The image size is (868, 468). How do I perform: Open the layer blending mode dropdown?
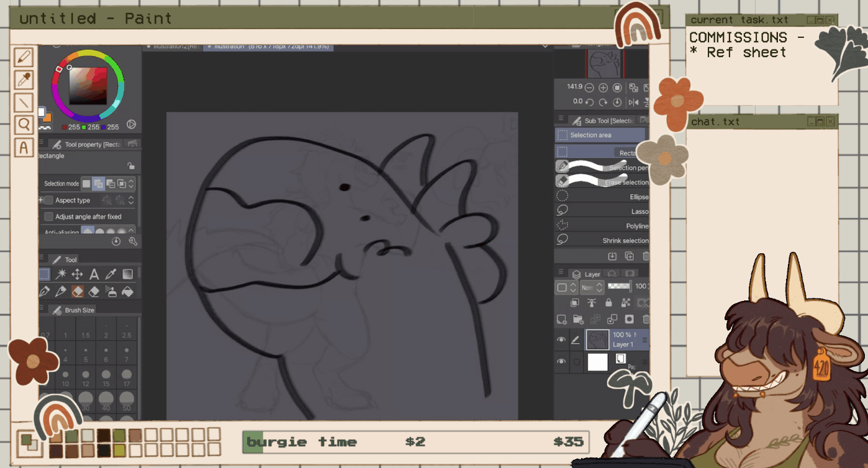point(592,287)
